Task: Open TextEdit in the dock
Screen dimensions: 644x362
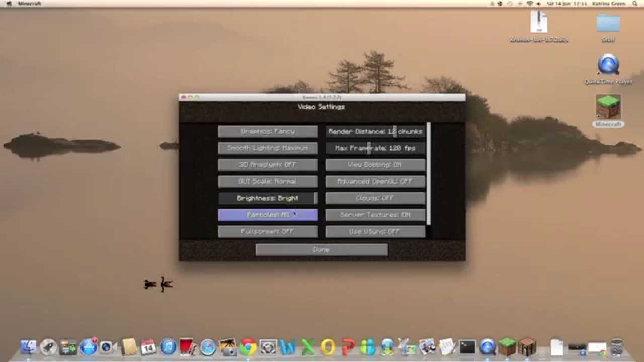Action: [447, 347]
